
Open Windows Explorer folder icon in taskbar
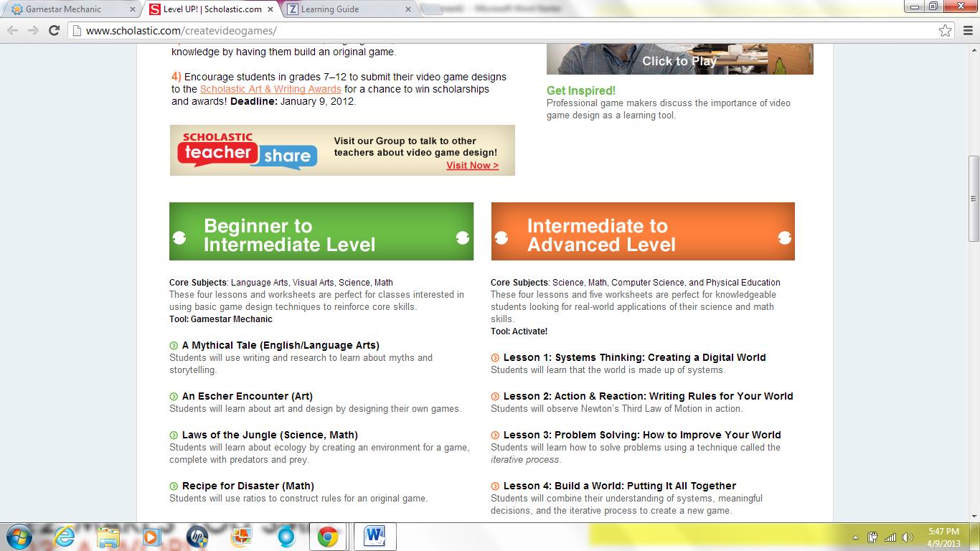108,537
